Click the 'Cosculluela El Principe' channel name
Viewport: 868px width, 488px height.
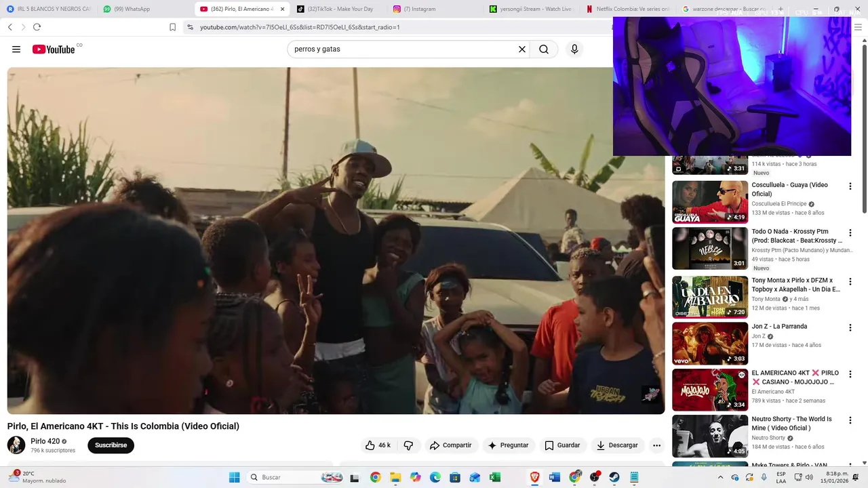tap(779, 203)
